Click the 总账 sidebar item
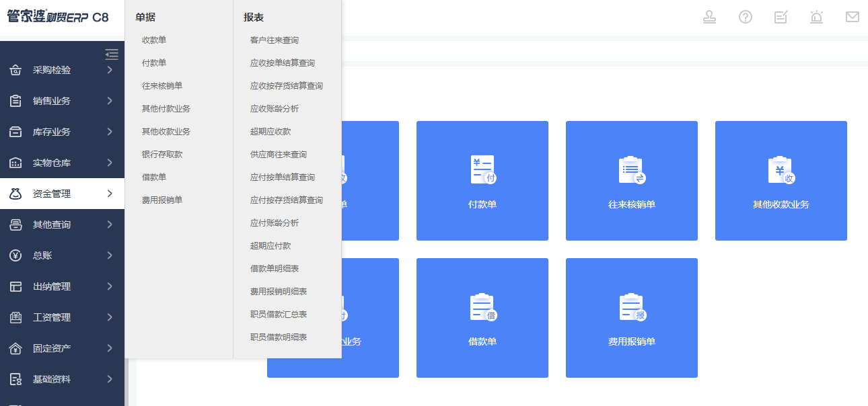 coord(62,255)
